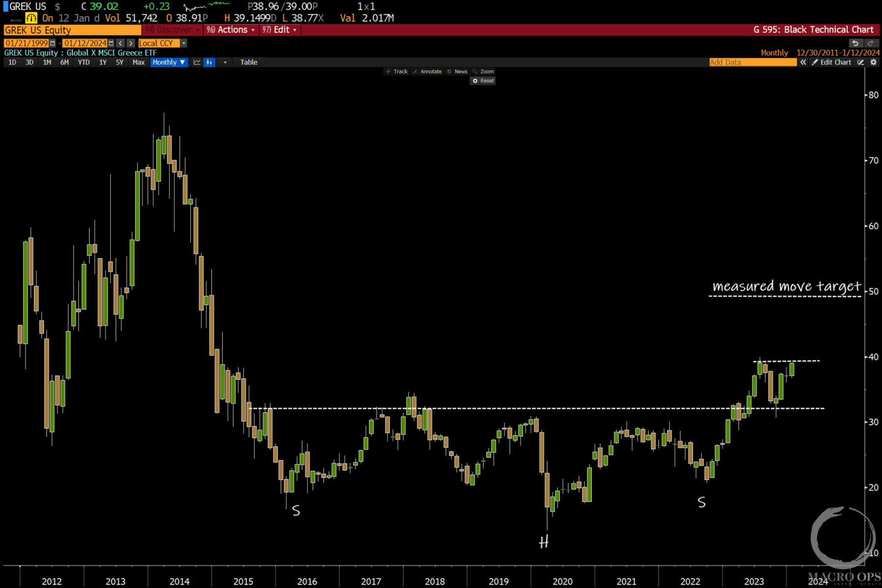Switch to line chart type

click(x=197, y=62)
